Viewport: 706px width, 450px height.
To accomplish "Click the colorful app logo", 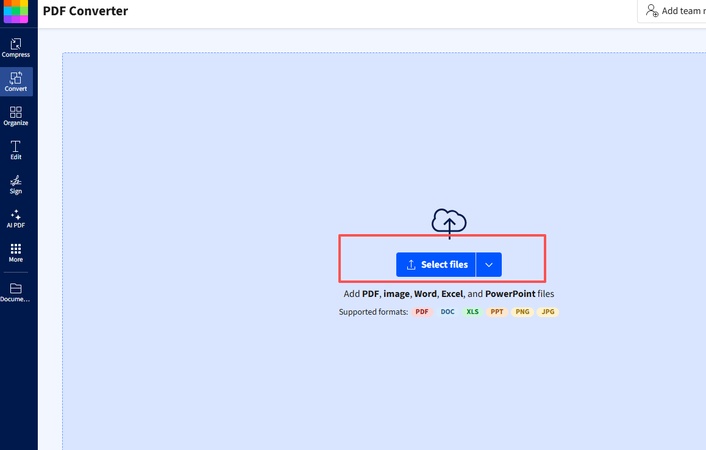I will click(16, 10).
